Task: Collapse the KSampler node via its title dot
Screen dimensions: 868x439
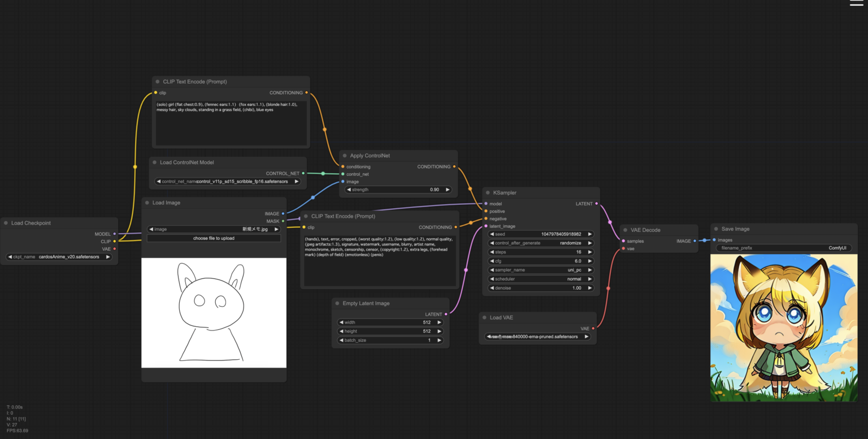Action: point(488,193)
